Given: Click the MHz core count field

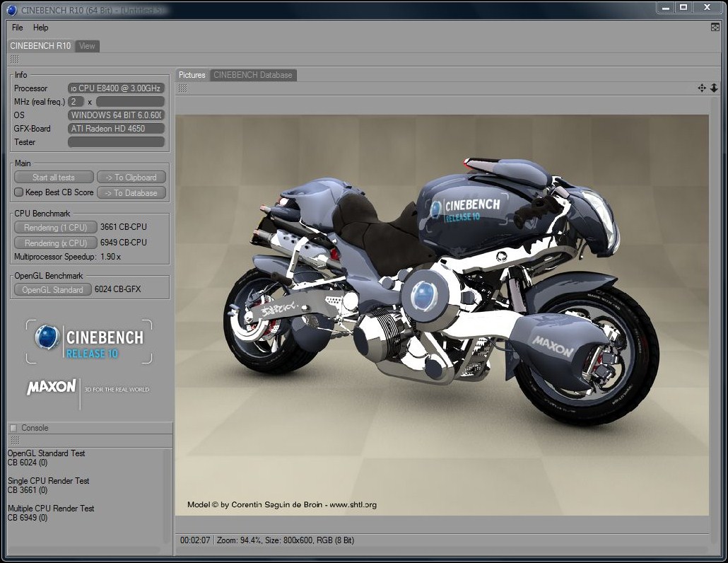Looking at the screenshot, I should [x=76, y=102].
